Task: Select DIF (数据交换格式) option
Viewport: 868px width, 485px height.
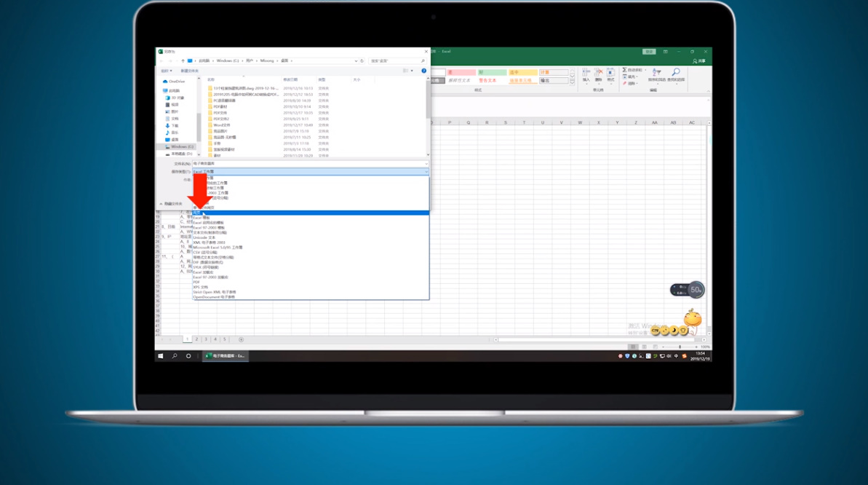Action: 311,262
